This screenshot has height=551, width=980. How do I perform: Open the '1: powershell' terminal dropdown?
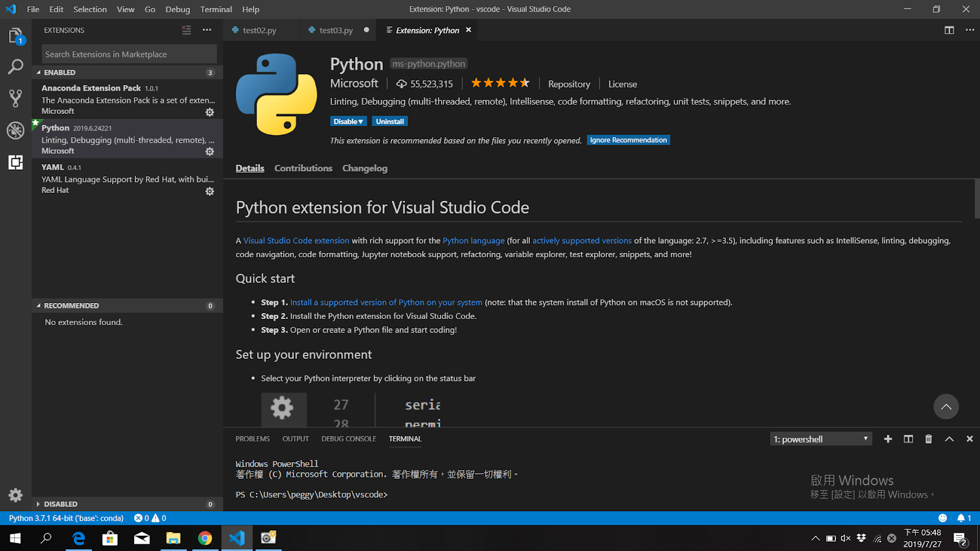click(821, 438)
